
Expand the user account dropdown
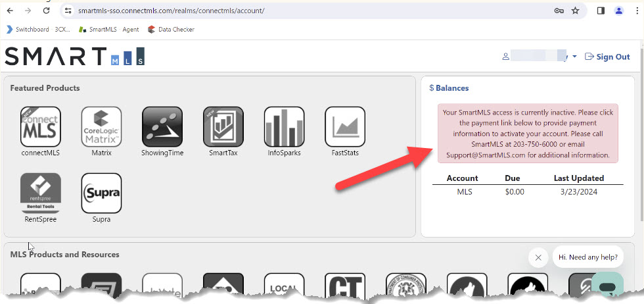tap(574, 57)
